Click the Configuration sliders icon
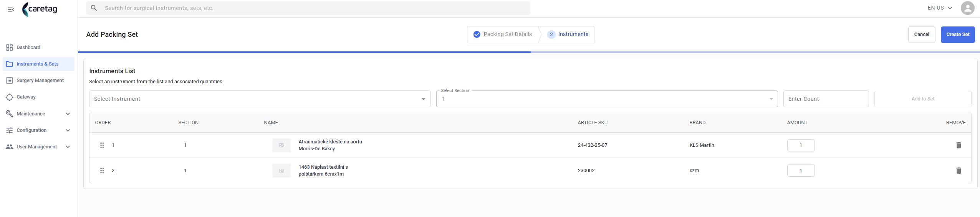 [10, 130]
